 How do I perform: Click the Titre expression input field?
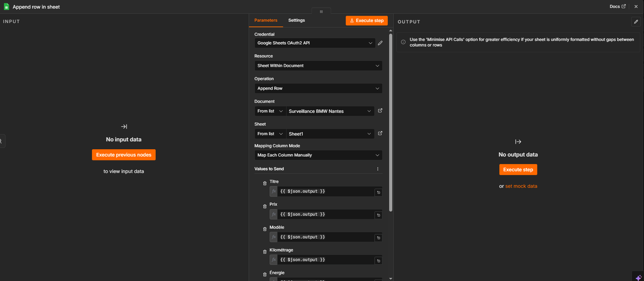point(326,192)
